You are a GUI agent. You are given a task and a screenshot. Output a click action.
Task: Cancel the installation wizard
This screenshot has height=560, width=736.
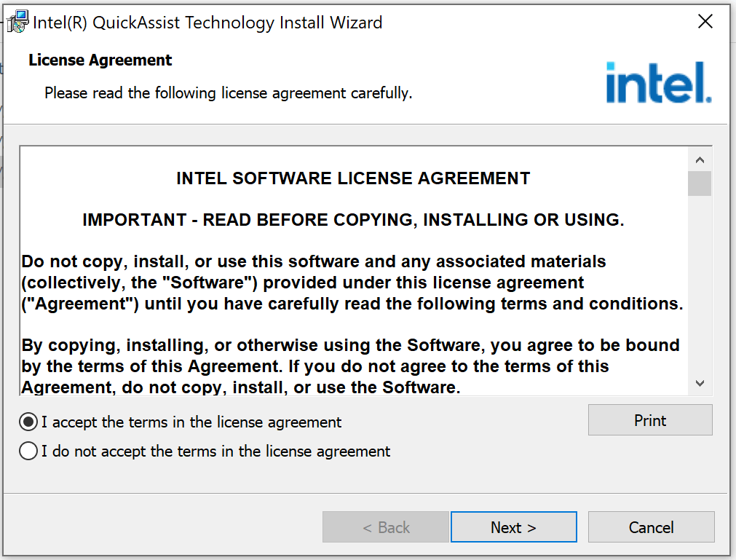pos(651,527)
